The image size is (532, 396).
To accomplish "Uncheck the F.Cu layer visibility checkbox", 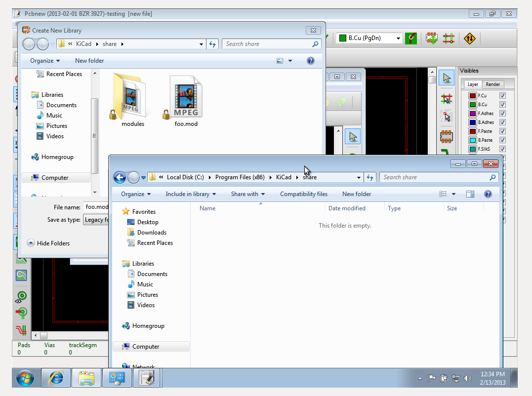I will (x=502, y=96).
